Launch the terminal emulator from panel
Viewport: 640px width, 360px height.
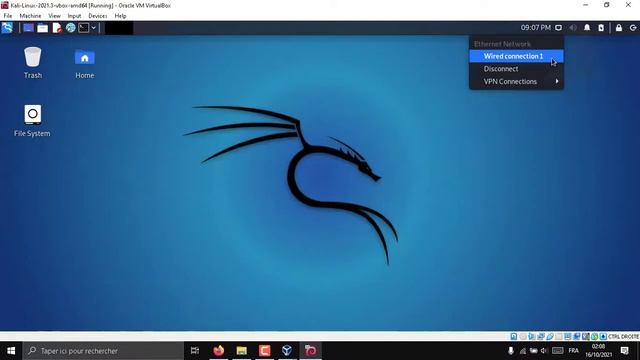[84, 28]
